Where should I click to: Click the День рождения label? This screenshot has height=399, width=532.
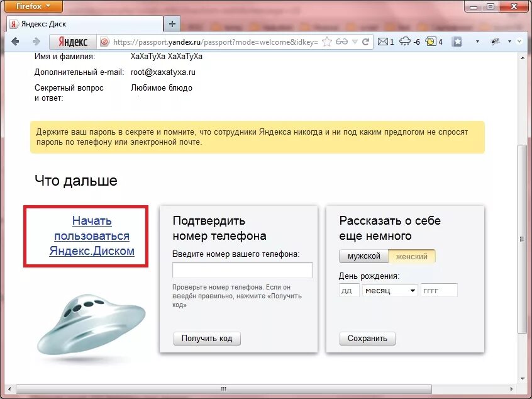369,276
